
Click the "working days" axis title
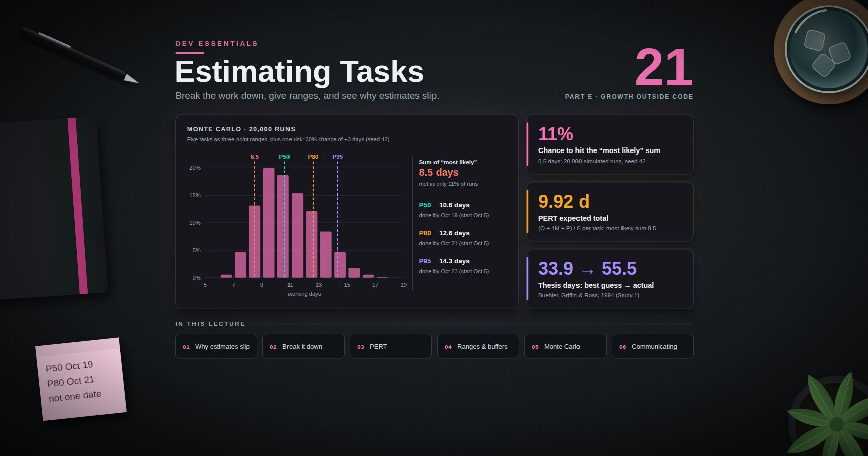tap(304, 294)
